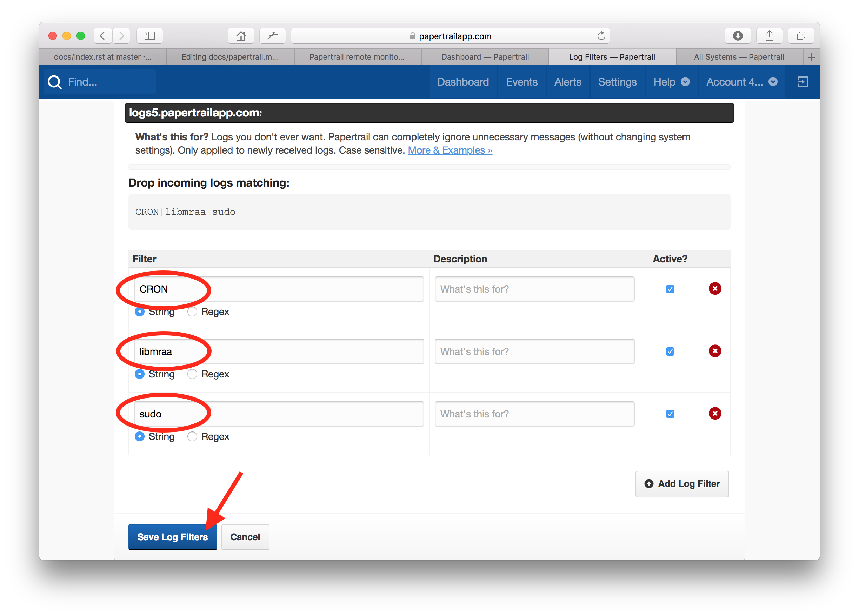Delete the sudo filter with red X

point(715,414)
